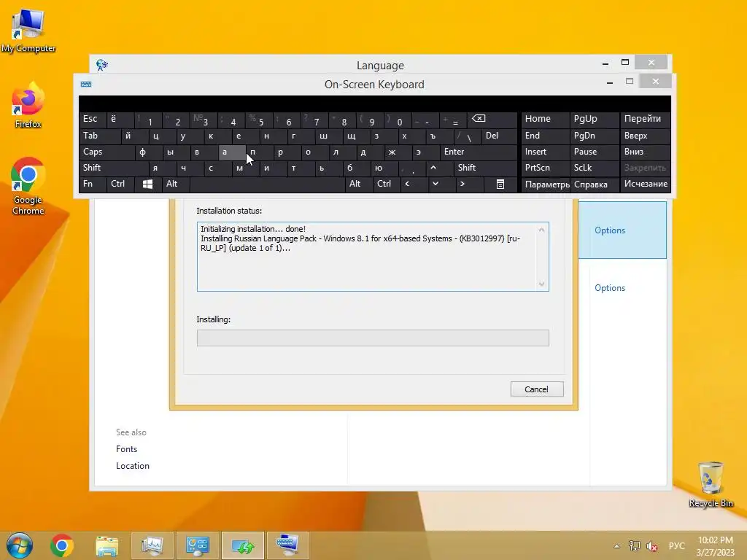Click the РУС input language indicator
Image resolution: width=747 pixels, height=560 pixels.
point(676,545)
